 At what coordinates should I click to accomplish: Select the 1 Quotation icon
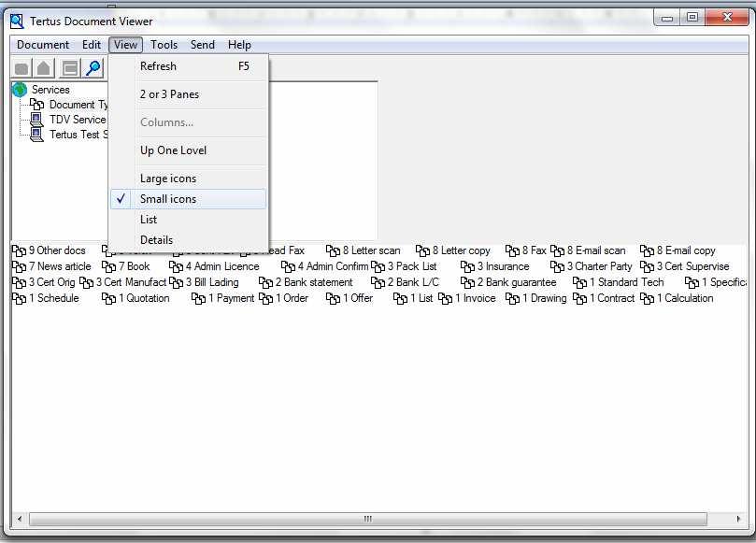(109, 298)
